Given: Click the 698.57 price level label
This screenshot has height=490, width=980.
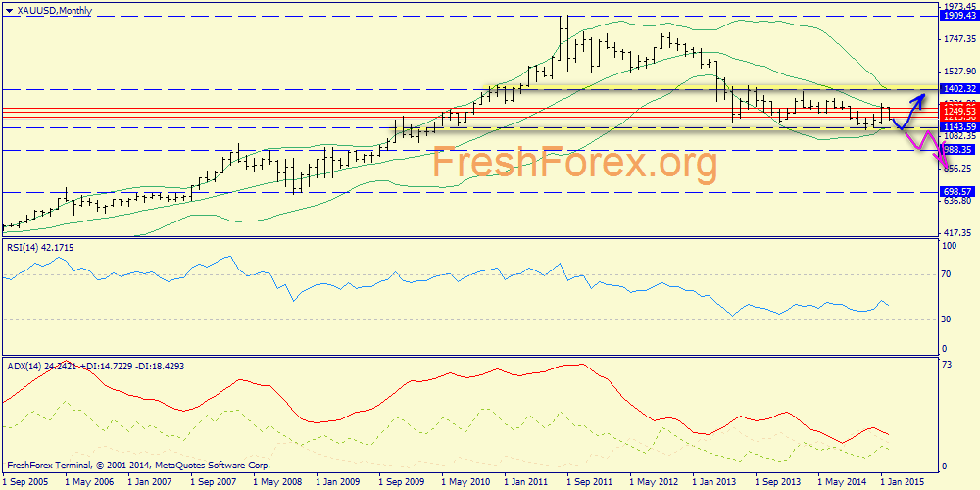Looking at the screenshot, I should (x=957, y=192).
